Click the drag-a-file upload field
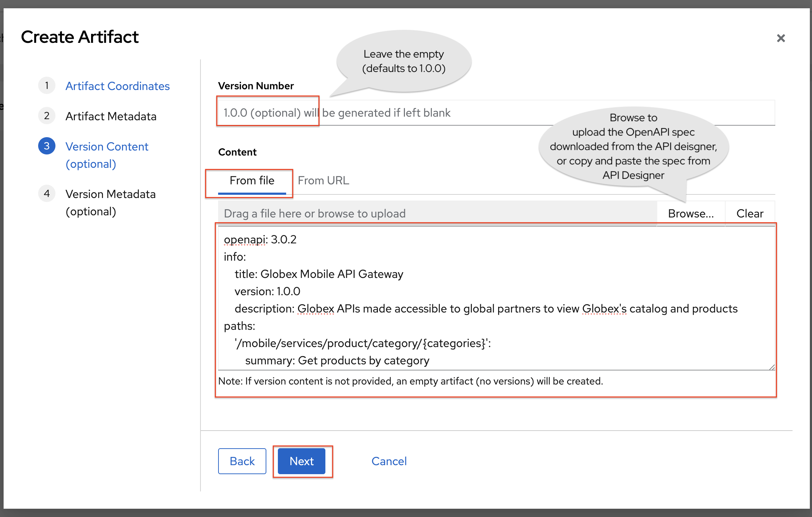 click(437, 213)
